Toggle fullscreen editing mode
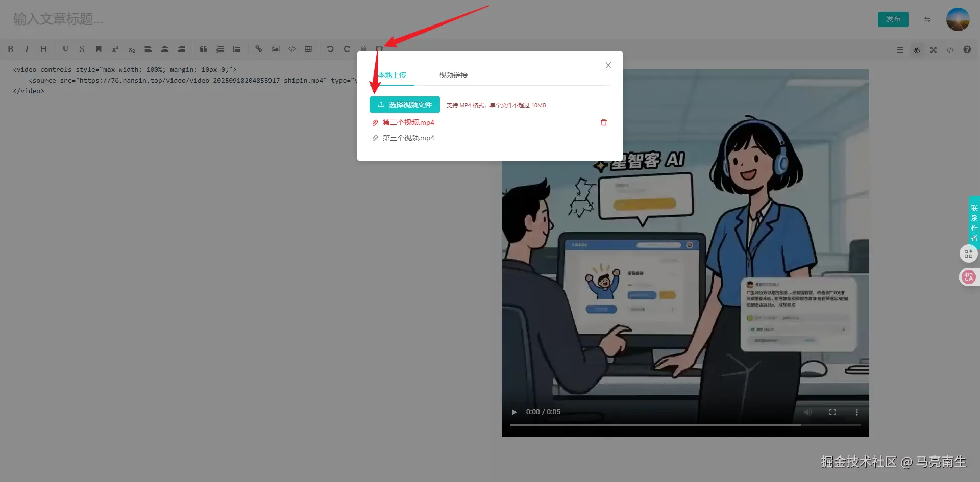Screen dimensions: 980x482 click(933, 50)
